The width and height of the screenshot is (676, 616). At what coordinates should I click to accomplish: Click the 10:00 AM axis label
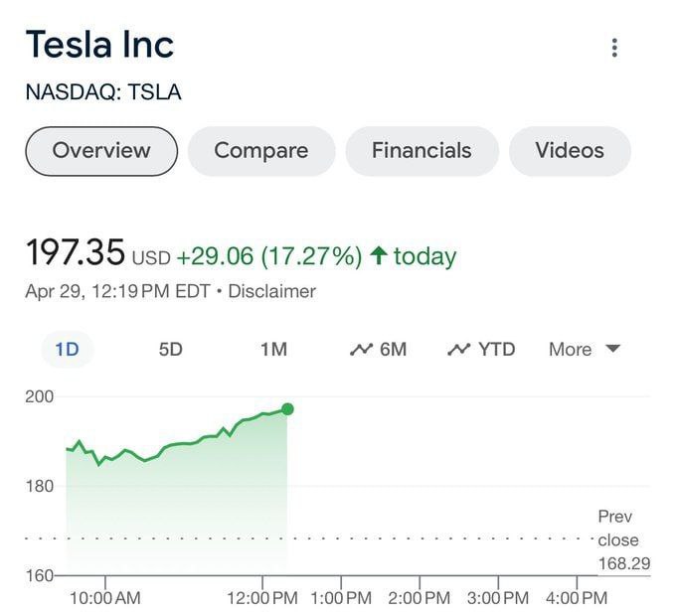(x=105, y=598)
